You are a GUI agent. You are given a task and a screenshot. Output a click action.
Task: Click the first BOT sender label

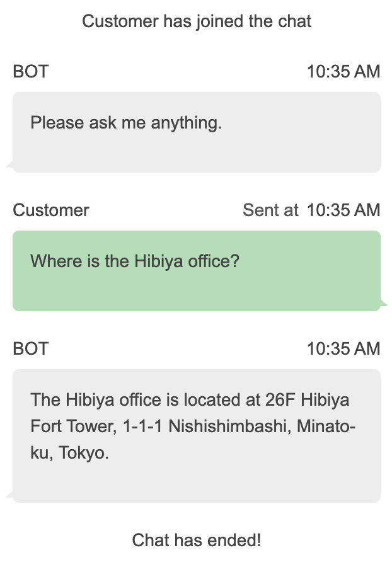[30, 72]
